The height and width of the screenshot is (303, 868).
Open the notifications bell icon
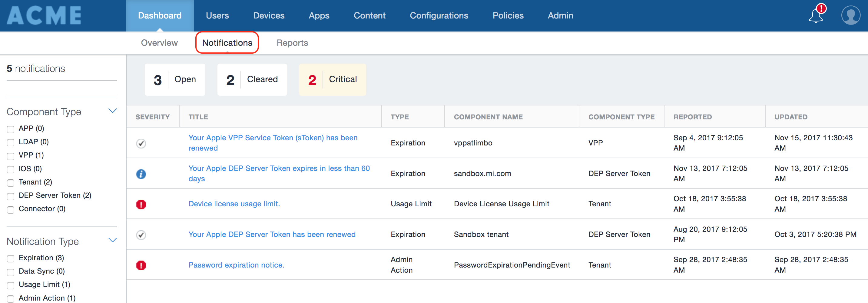pos(816,15)
